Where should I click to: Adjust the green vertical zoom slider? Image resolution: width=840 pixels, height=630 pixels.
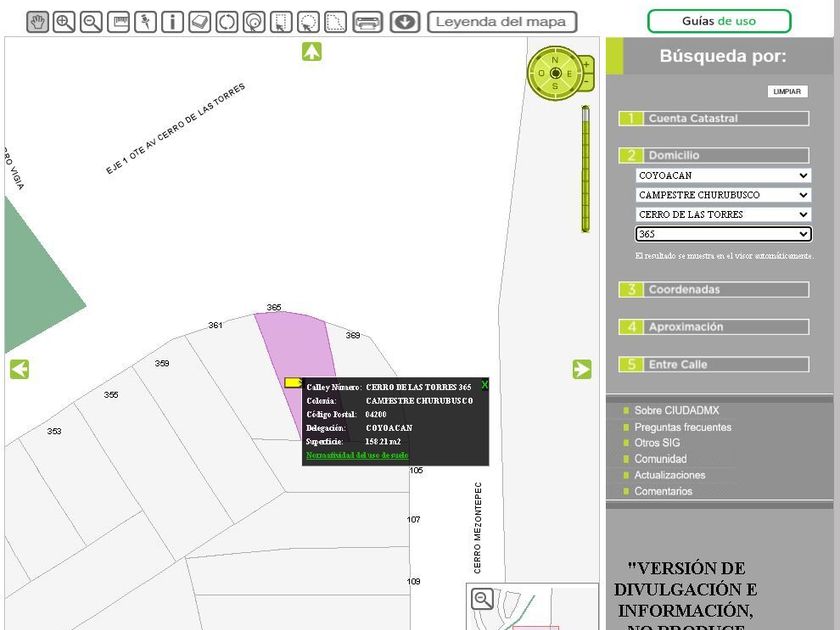pos(586,169)
